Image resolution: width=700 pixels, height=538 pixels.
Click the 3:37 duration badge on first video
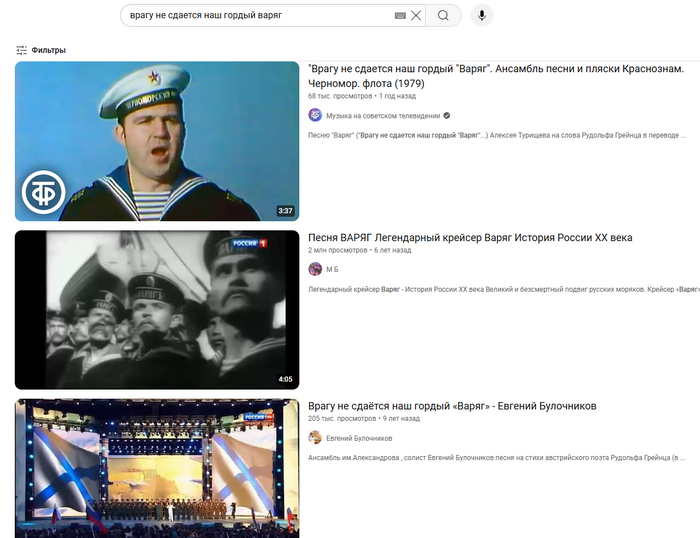pyautogui.click(x=285, y=211)
